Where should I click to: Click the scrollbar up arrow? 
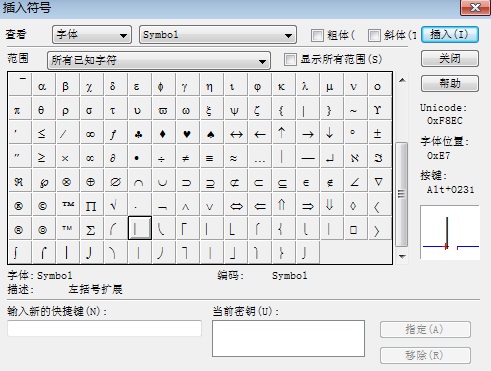pos(402,80)
